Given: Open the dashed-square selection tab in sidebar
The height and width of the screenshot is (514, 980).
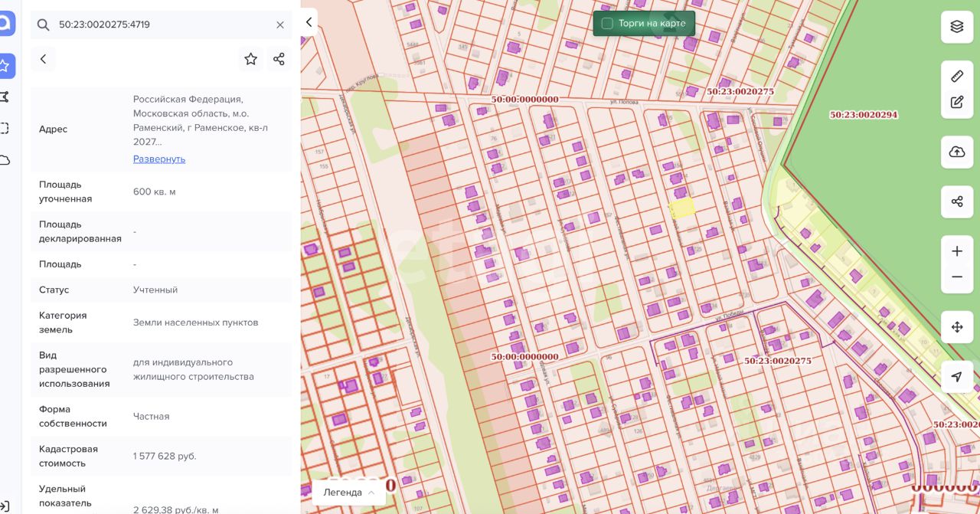Looking at the screenshot, I should [x=5, y=128].
